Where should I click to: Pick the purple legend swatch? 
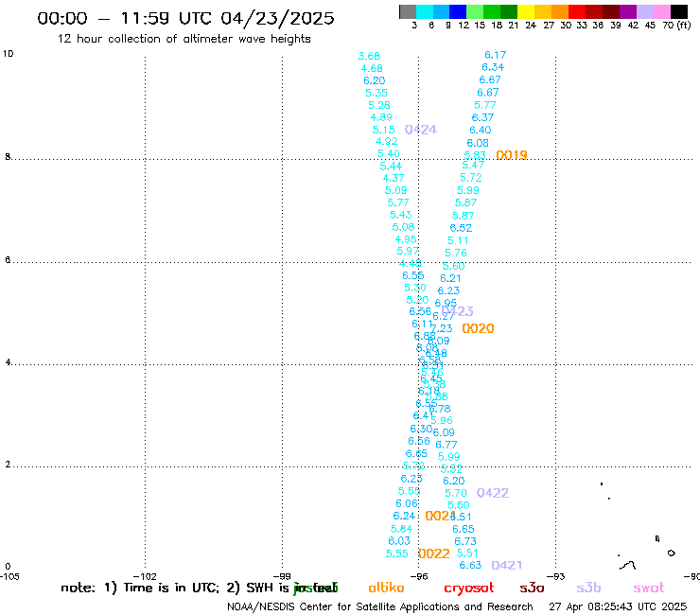point(628,11)
